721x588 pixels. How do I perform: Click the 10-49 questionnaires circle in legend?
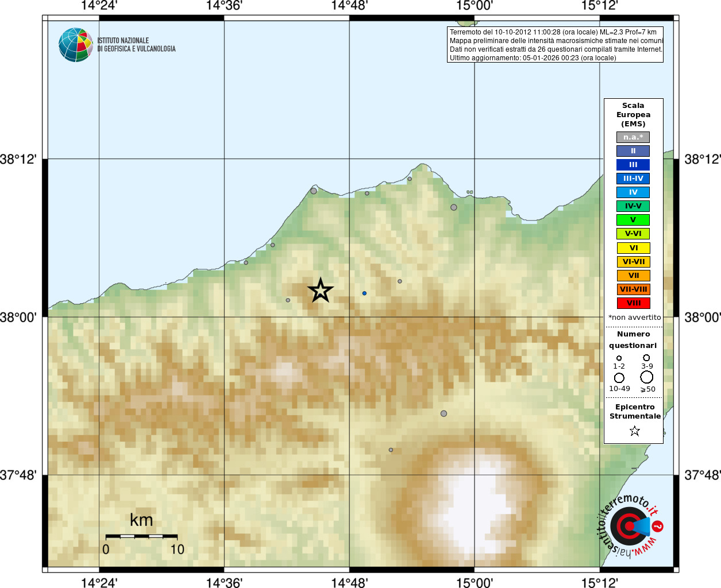(x=619, y=378)
